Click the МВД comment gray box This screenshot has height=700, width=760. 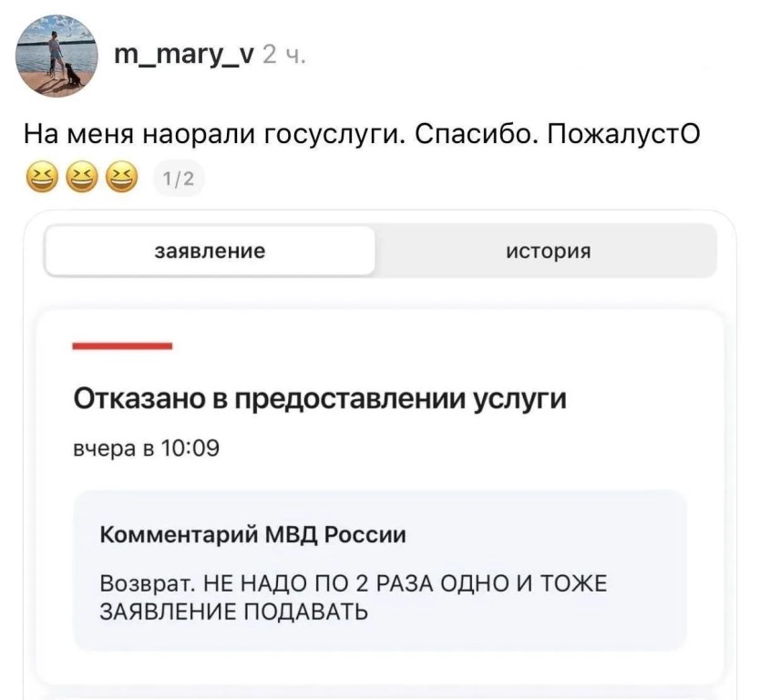point(380,571)
